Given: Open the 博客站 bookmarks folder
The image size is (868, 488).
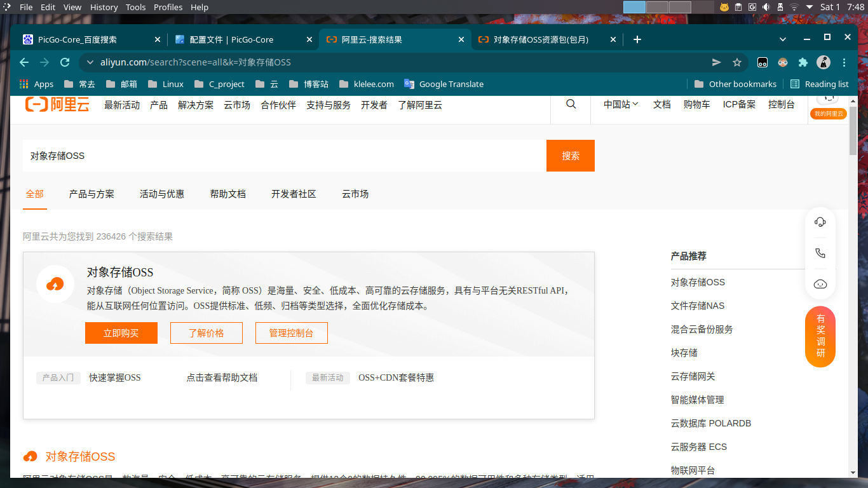Looking at the screenshot, I should [x=308, y=84].
